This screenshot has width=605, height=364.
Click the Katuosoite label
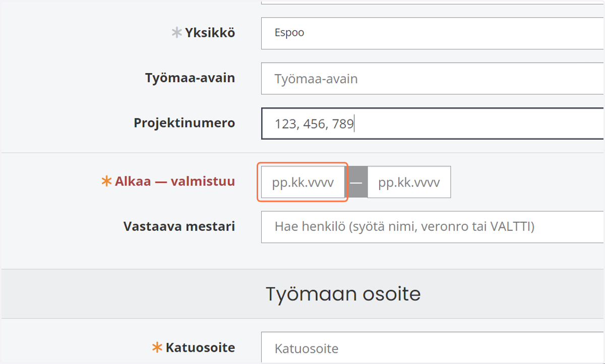click(200, 347)
